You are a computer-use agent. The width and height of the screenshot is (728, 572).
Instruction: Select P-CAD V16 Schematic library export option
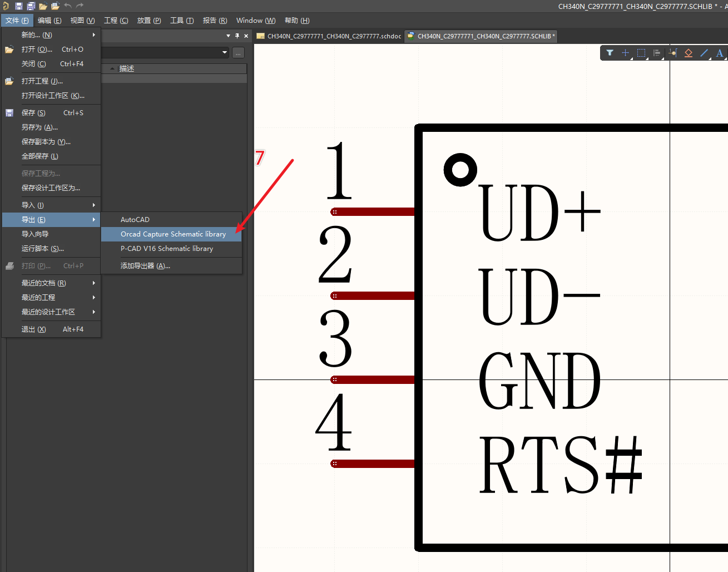(x=171, y=249)
